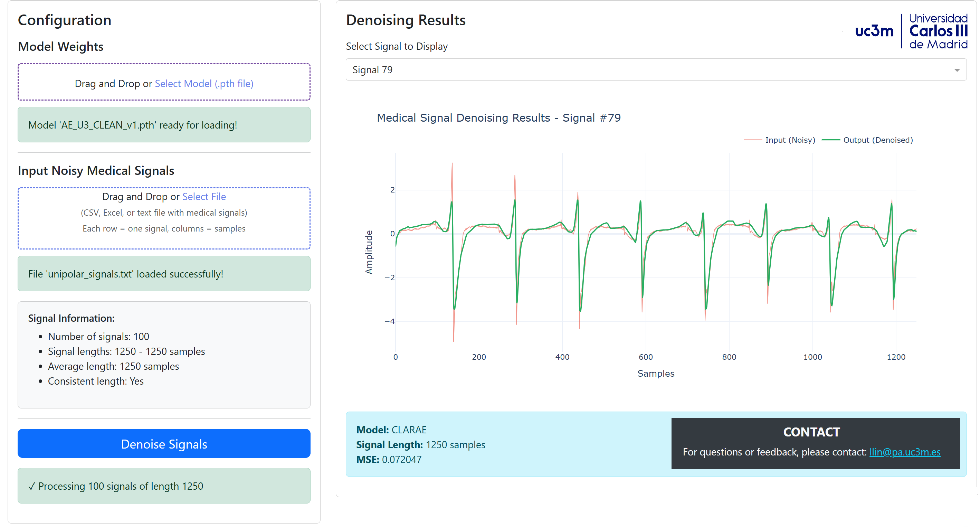Click the Universidad Carlos III de Madrid text logo
This screenshot has height=527, width=980.
point(938,31)
